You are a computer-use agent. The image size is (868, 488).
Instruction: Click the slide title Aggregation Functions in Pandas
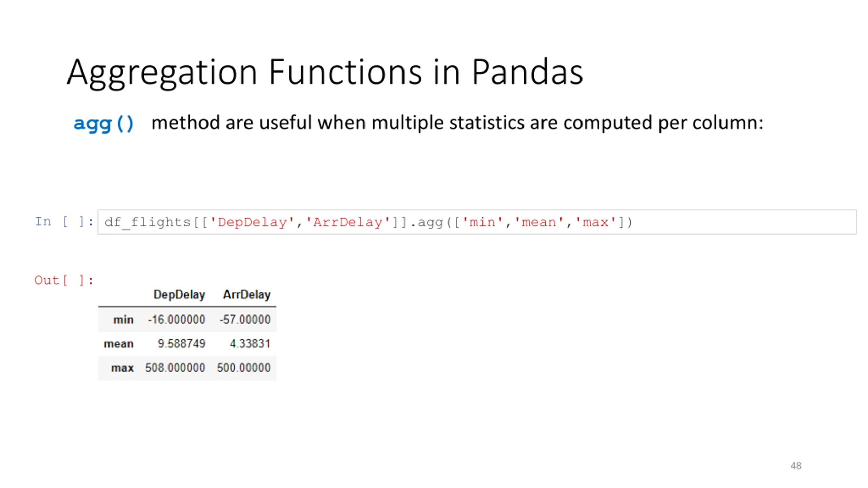coord(325,73)
